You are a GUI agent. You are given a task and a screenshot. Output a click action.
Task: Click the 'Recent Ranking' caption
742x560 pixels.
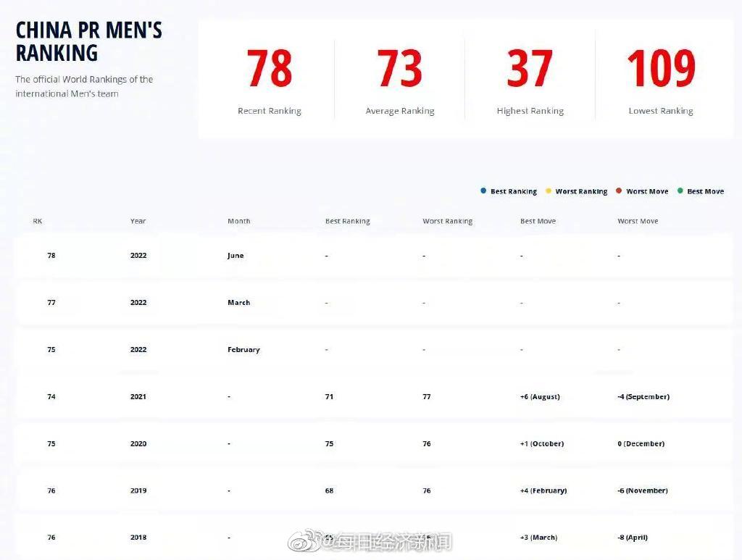[270, 111]
